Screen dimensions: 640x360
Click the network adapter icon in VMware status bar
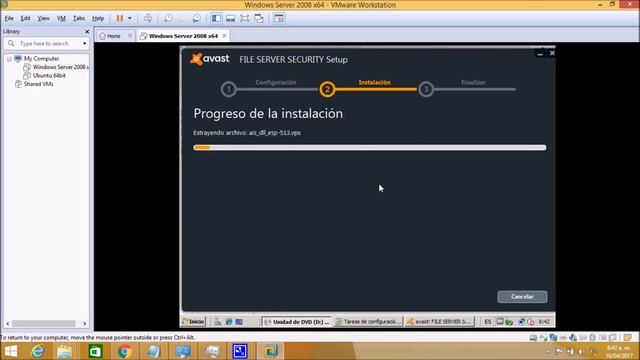pyautogui.click(x=553, y=338)
